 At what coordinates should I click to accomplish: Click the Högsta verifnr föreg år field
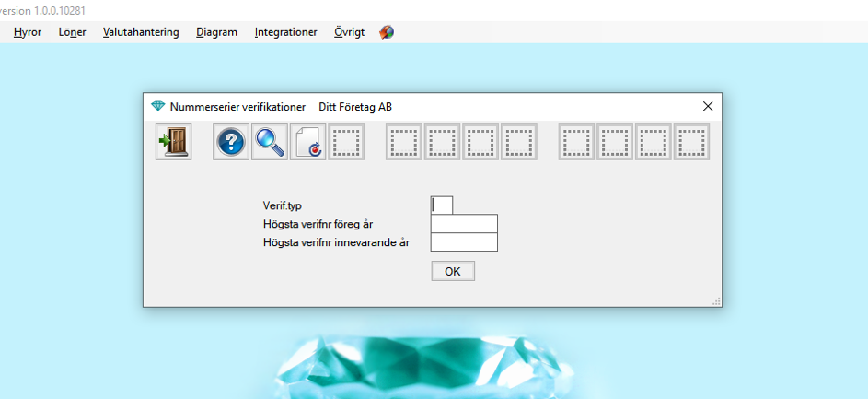coord(464,223)
